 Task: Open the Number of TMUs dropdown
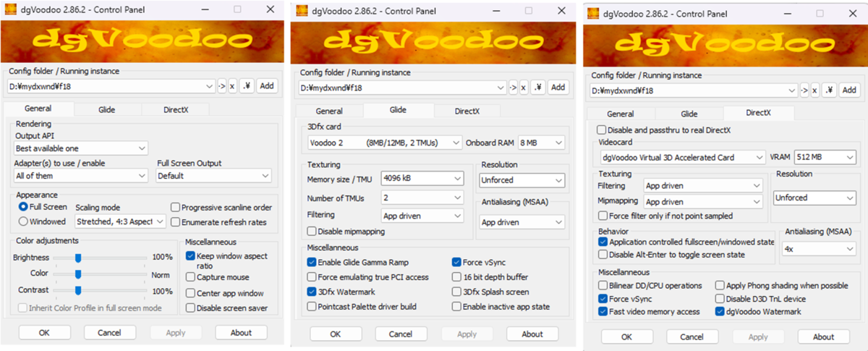[422, 197]
